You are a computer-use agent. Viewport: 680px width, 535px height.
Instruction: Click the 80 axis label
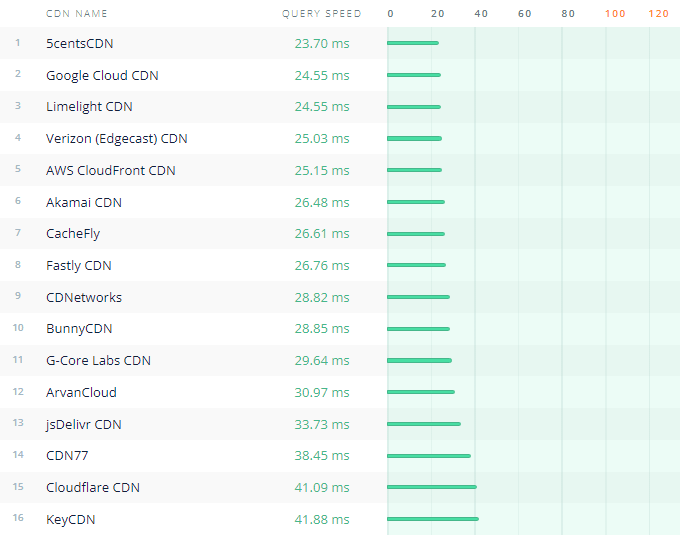[568, 14]
